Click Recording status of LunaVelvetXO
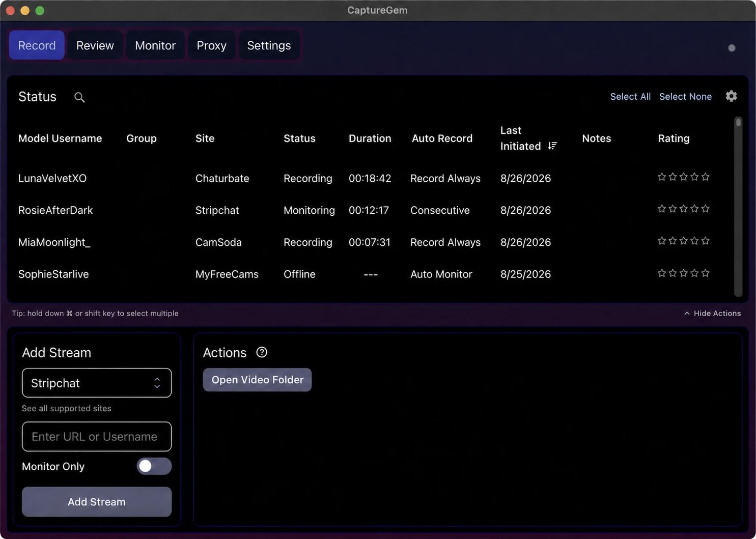The image size is (756, 539). click(307, 178)
